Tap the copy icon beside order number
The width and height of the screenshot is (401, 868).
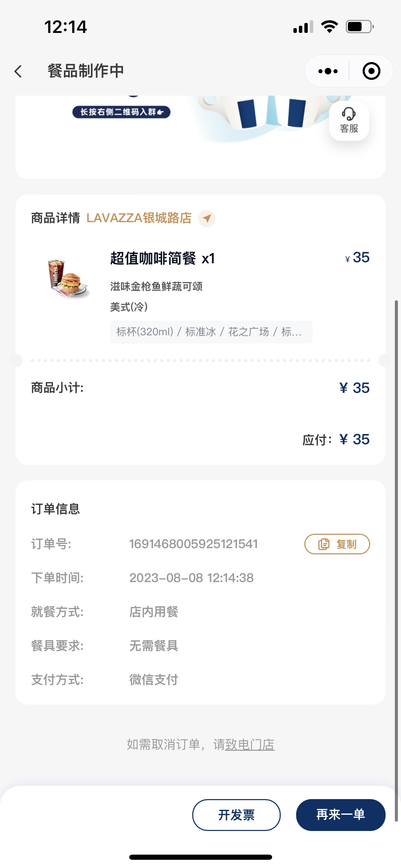324,544
